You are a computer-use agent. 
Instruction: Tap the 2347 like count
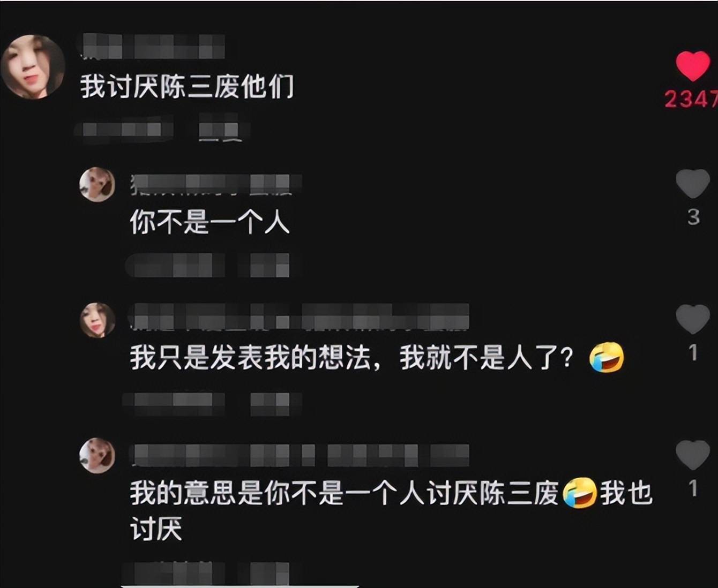pos(691,99)
